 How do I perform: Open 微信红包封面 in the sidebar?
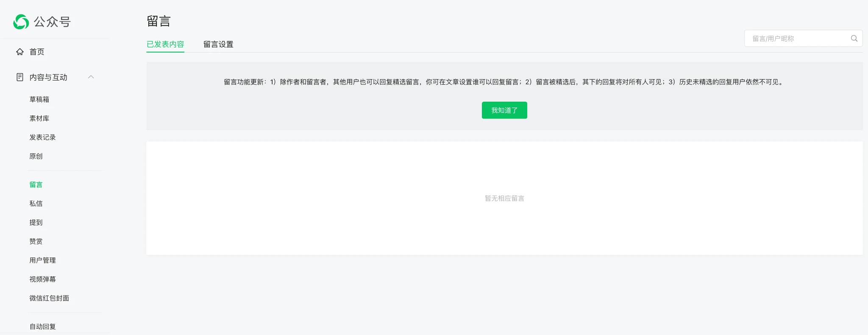tap(49, 298)
